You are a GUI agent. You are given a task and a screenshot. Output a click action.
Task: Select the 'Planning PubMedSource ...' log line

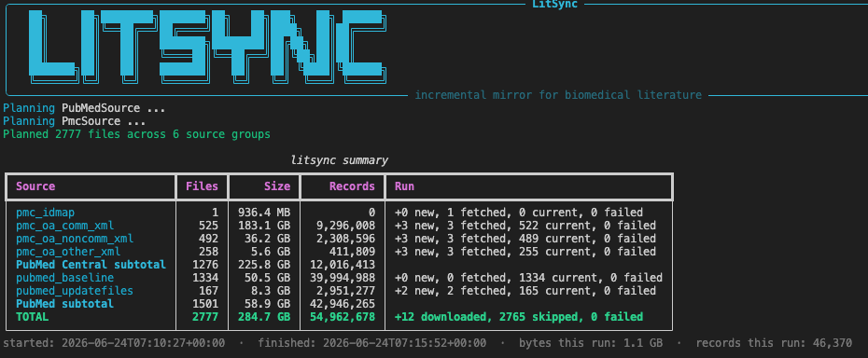click(84, 108)
